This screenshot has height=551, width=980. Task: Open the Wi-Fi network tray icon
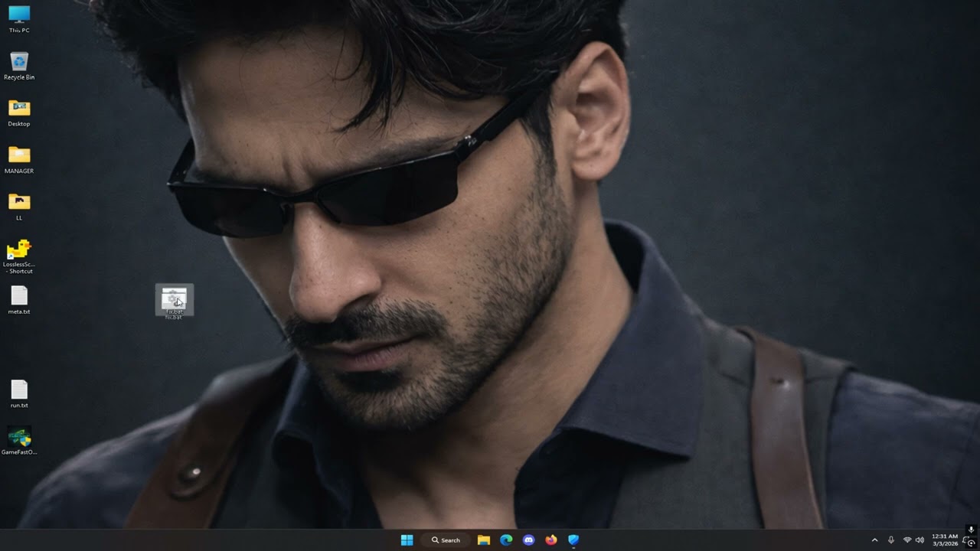907,540
